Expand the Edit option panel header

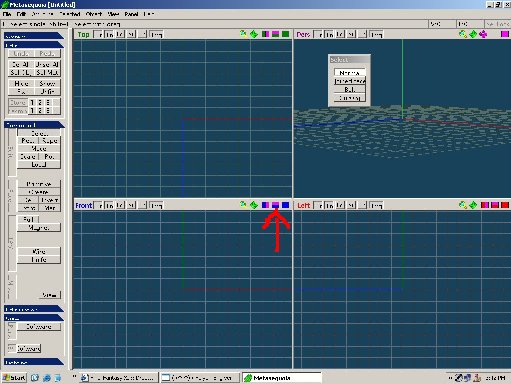click(34, 309)
